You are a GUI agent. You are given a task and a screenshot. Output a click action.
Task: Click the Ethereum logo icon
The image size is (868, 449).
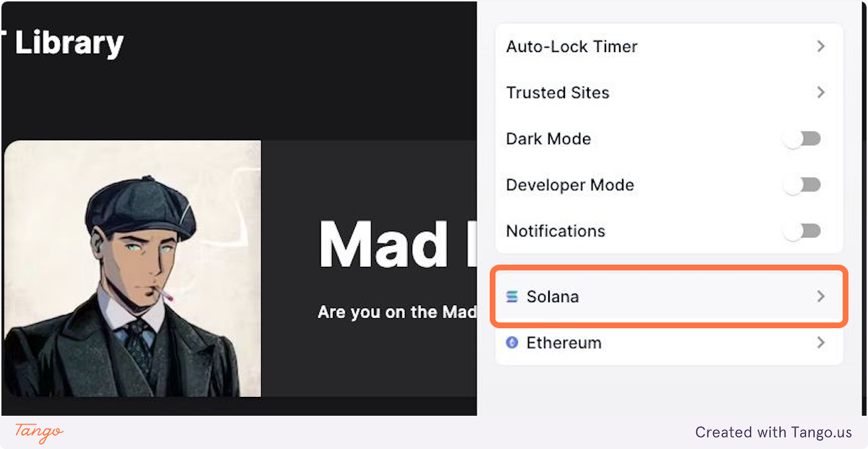coord(512,343)
